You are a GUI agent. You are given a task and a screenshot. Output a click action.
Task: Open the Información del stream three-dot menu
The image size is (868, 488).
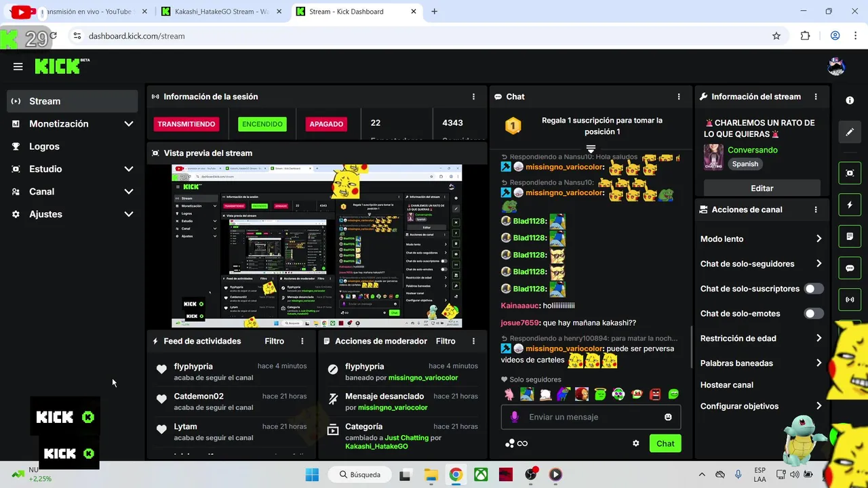click(x=816, y=97)
